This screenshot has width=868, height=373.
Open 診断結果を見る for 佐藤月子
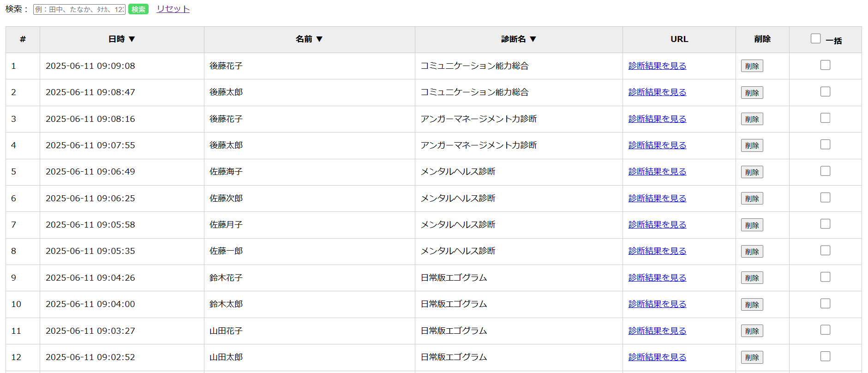657,225
